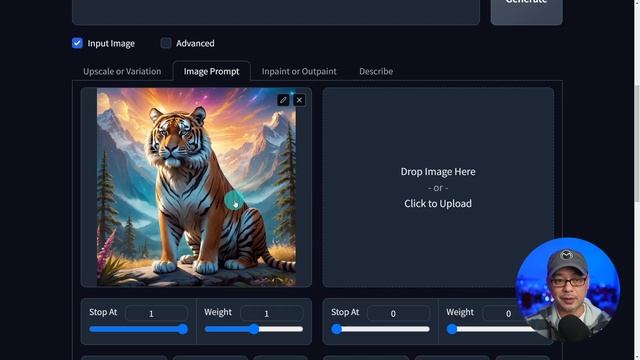Viewport: 640px width, 360px height.
Task: Click the Drop Image Here upload area
Action: pos(438,187)
